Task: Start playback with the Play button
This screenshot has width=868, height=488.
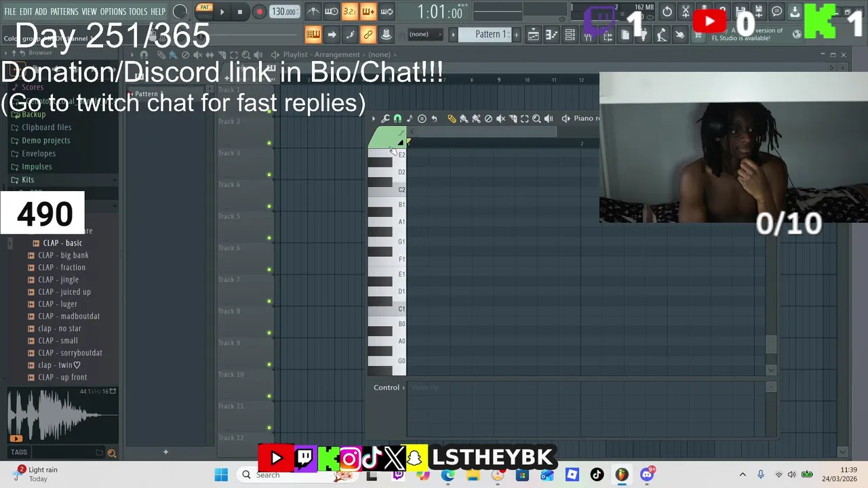Action: point(222,12)
